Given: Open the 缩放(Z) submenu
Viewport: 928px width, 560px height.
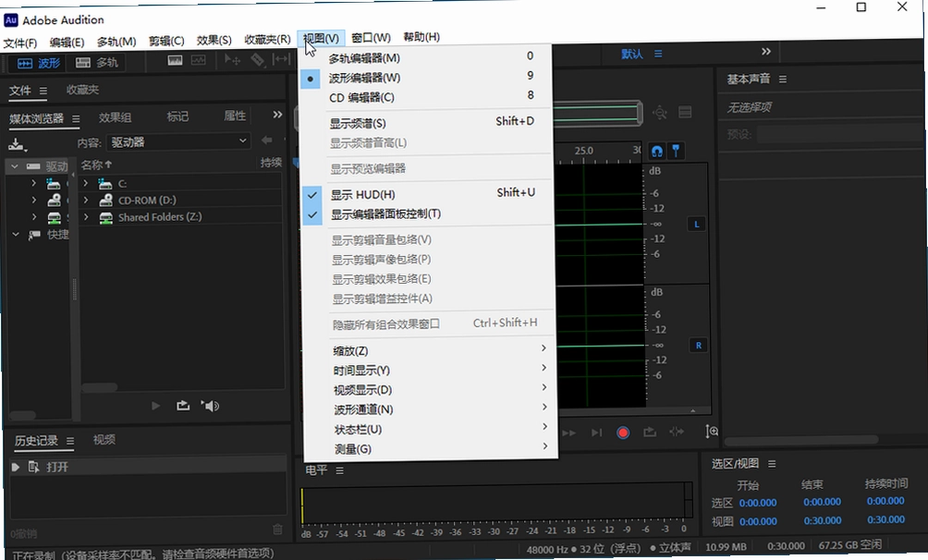Looking at the screenshot, I should click(429, 350).
